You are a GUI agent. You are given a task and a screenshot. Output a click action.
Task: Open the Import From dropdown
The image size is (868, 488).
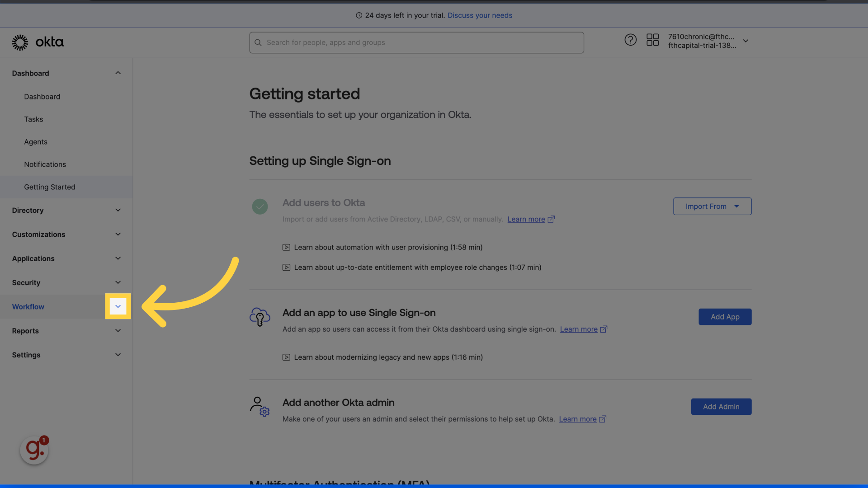(x=712, y=206)
